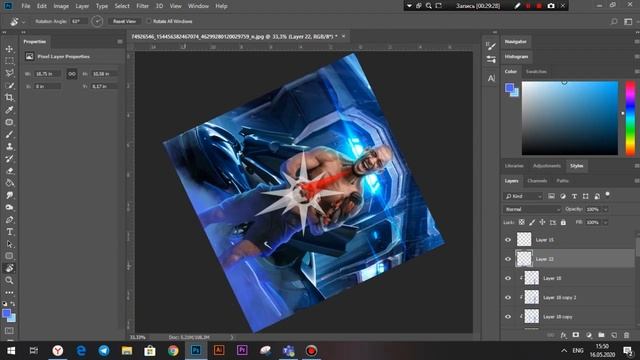
Task: Open the Properties panel menu
Action: point(120,42)
